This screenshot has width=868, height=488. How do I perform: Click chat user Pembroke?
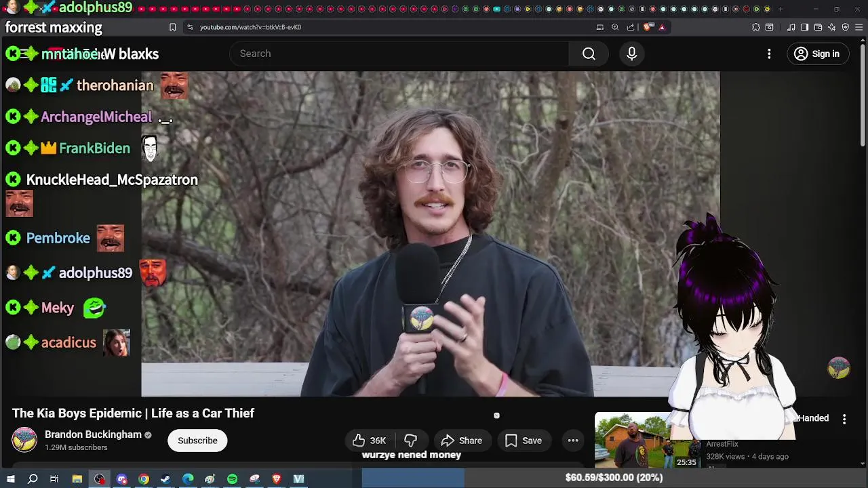pyautogui.click(x=58, y=238)
